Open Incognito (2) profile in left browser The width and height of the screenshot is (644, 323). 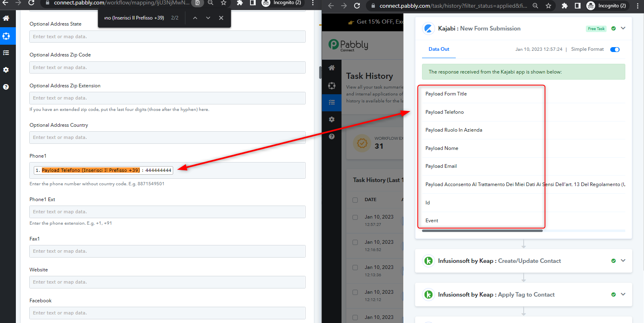282,3
